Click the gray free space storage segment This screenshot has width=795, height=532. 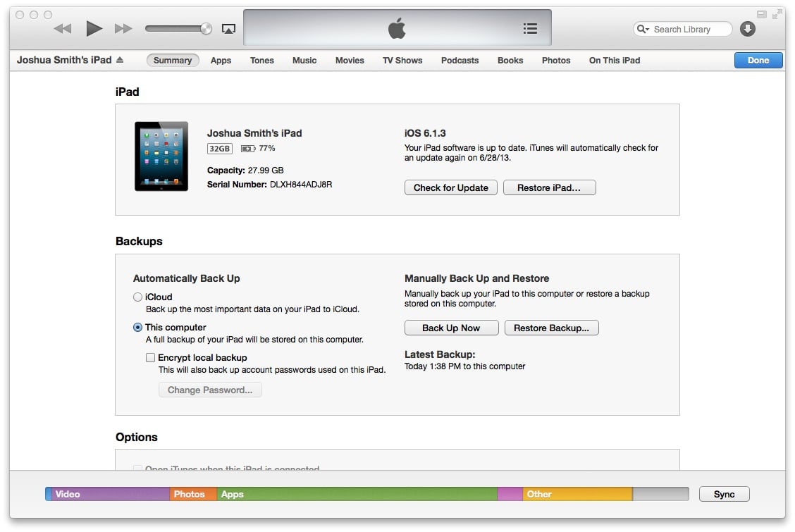click(660, 494)
